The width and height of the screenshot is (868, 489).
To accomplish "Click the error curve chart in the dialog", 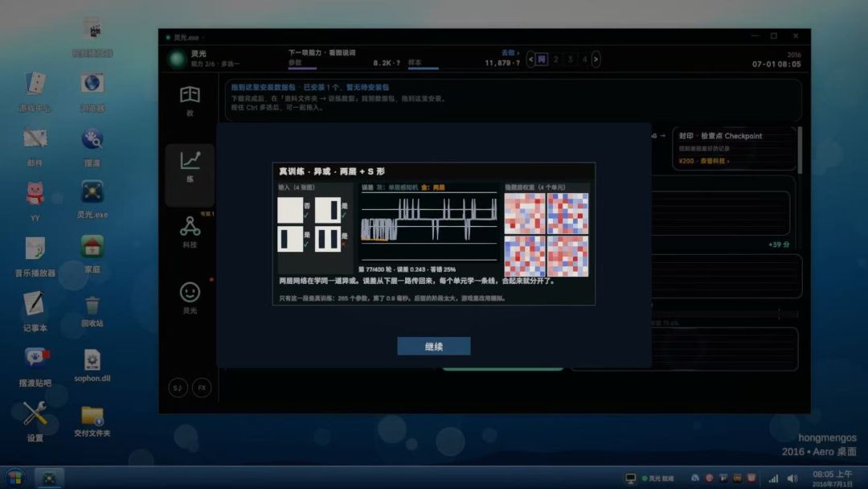I will tap(429, 227).
